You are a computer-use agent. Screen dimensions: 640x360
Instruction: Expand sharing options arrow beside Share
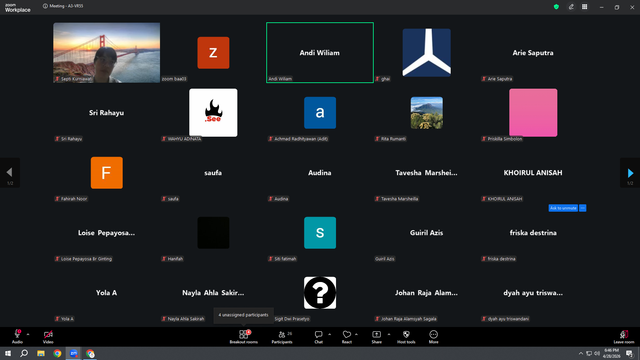point(389,334)
